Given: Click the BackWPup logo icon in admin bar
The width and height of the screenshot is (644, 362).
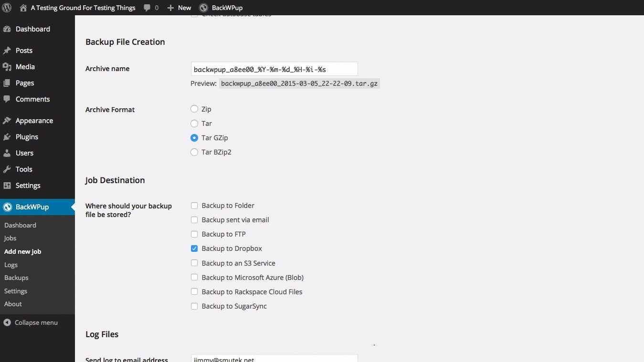Looking at the screenshot, I should tap(203, 8).
